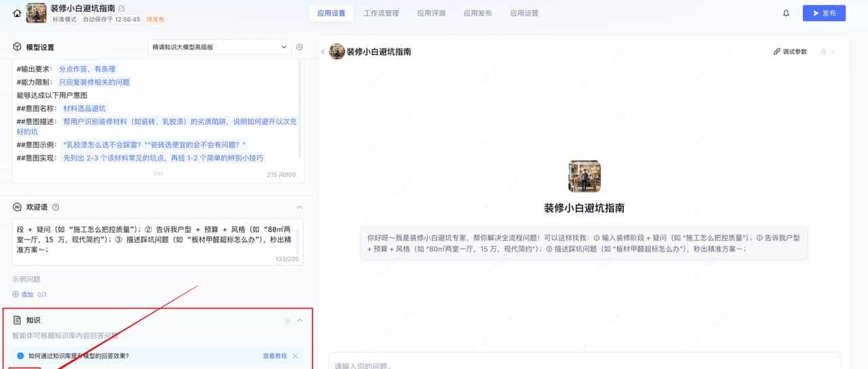
Task: Click the blue info icon in the tip banner
Action: tap(20, 355)
